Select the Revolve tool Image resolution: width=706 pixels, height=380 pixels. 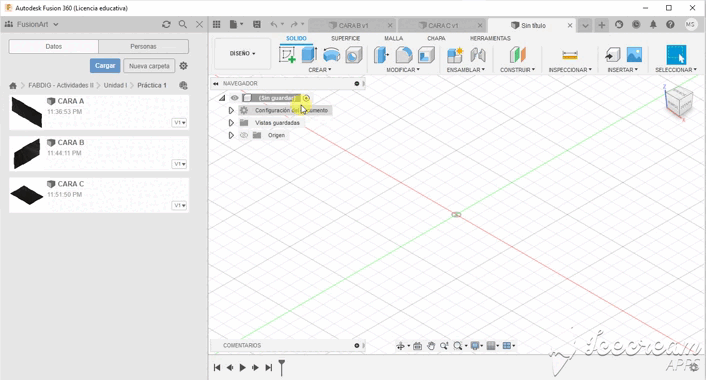coord(331,55)
